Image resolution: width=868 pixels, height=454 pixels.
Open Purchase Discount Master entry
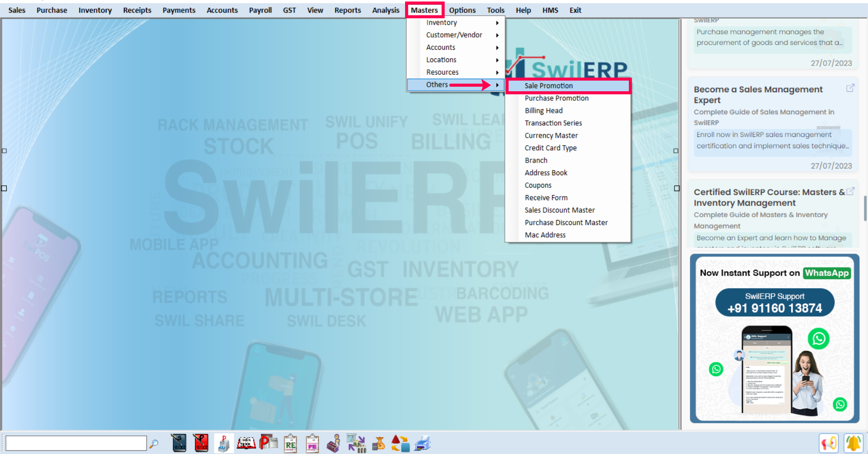[568, 222]
